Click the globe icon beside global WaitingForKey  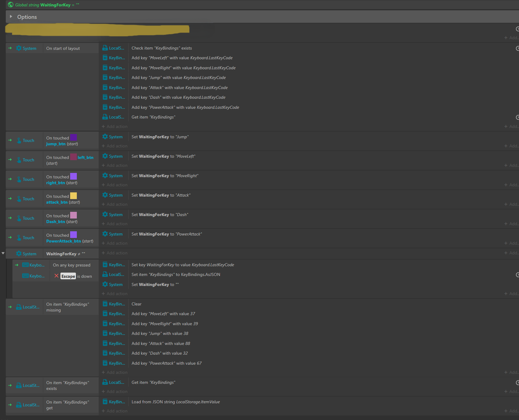click(11, 5)
